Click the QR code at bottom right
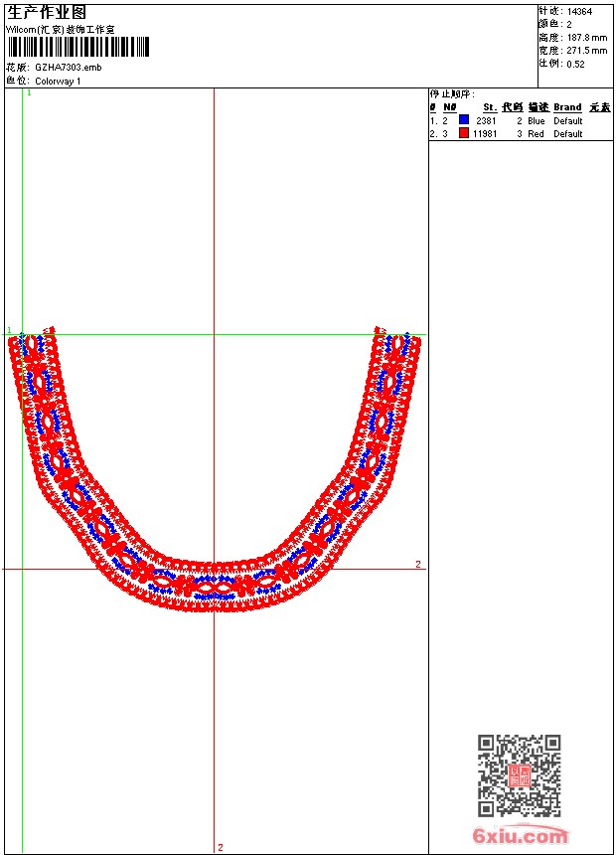616x855 pixels. pos(519,775)
